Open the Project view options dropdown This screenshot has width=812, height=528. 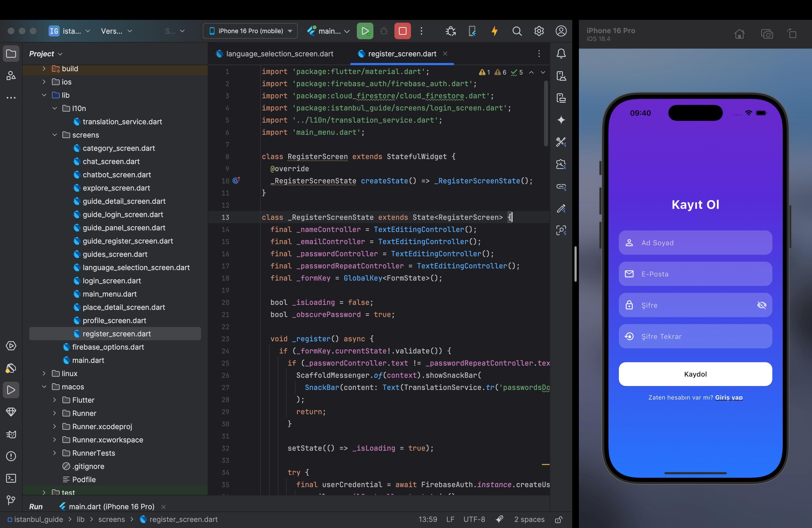(x=46, y=54)
